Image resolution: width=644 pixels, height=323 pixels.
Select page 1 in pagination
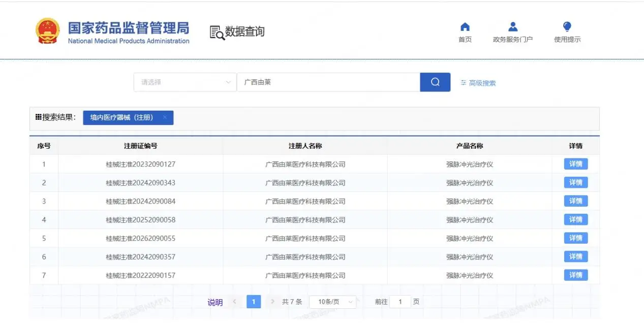coord(254,302)
